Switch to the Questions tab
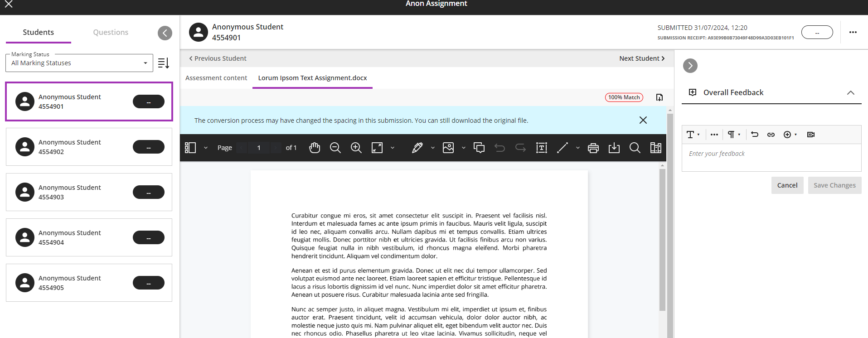 tap(111, 32)
